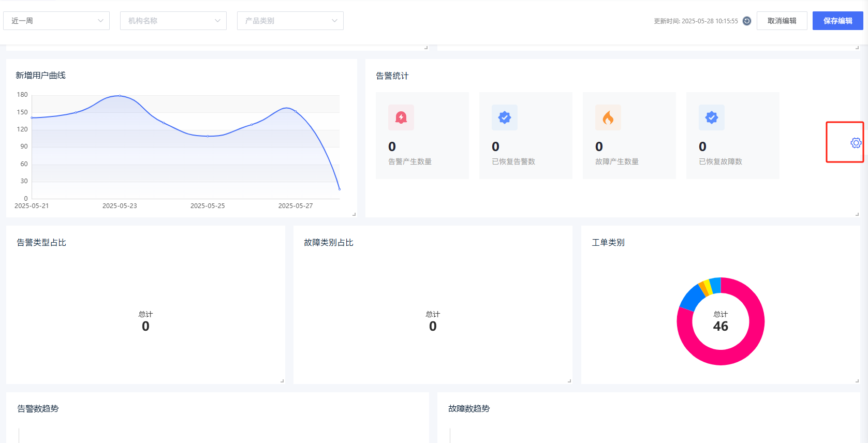Click the 2025-05-23 peak point on user curve
The height and width of the screenshot is (443, 868).
120,96
